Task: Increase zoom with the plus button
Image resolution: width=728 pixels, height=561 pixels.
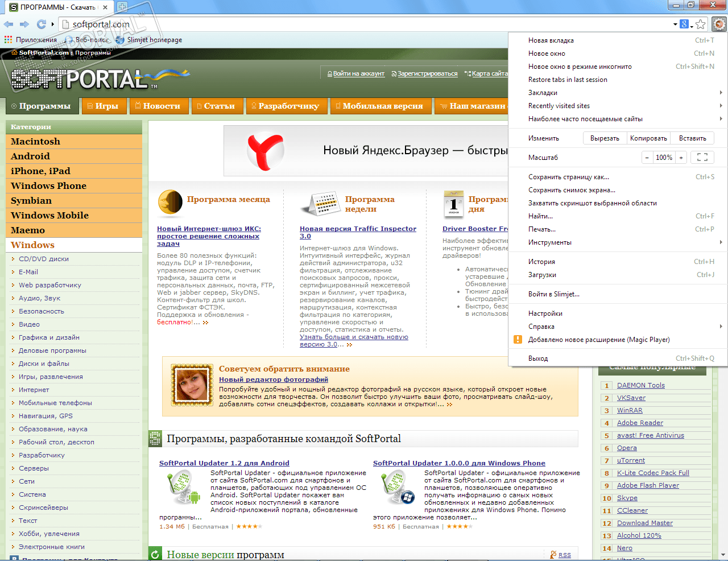Action: click(681, 158)
